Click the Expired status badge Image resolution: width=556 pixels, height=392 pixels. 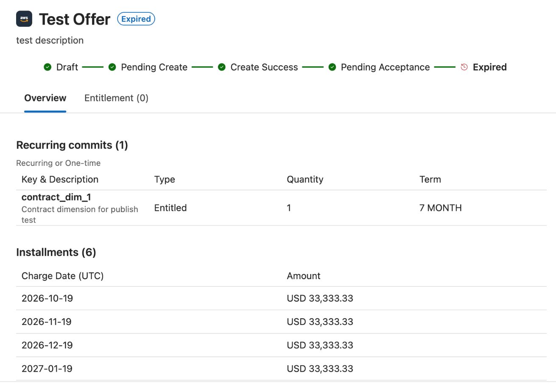[x=136, y=19]
